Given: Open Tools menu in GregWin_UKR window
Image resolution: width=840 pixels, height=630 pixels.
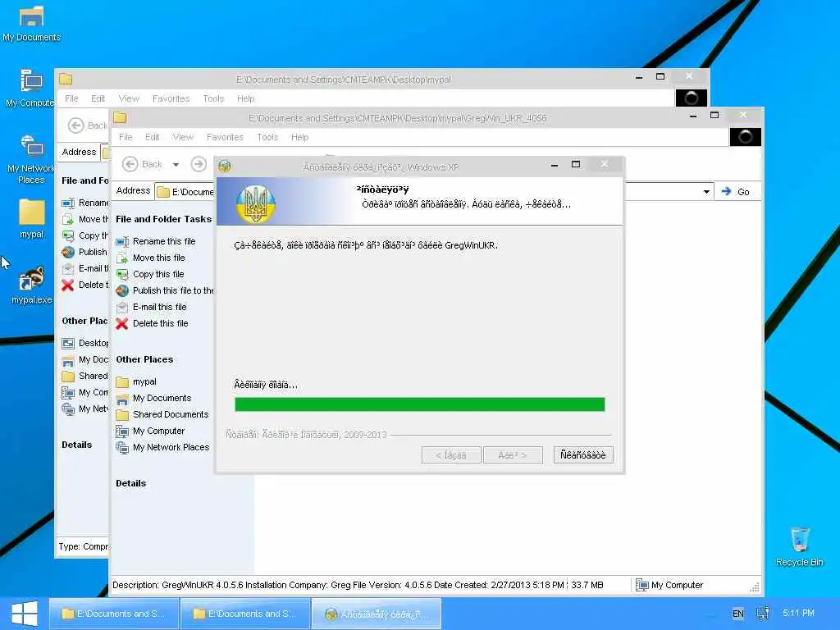Looking at the screenshot, I should [267, 137].
